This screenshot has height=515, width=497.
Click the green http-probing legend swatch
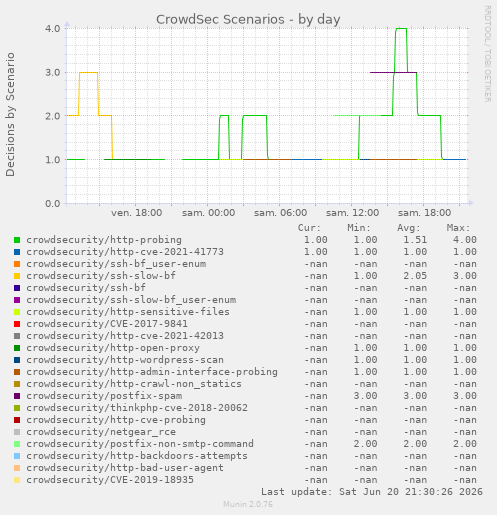coord(17,240)
